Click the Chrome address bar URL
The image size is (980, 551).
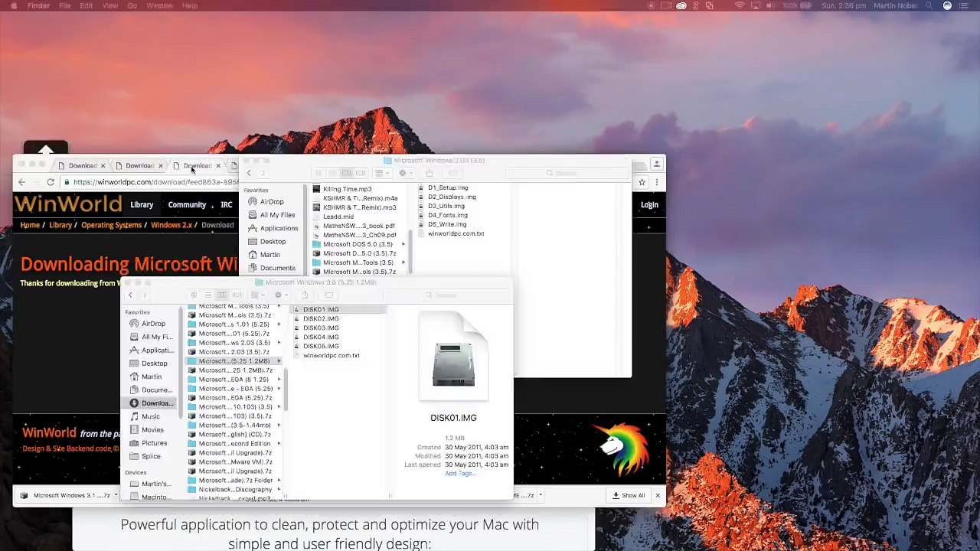pos(156,182)
